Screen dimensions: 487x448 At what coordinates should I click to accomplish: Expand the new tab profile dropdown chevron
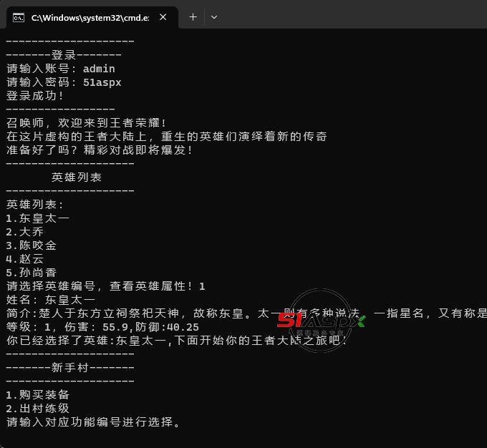tap(214, 17)
